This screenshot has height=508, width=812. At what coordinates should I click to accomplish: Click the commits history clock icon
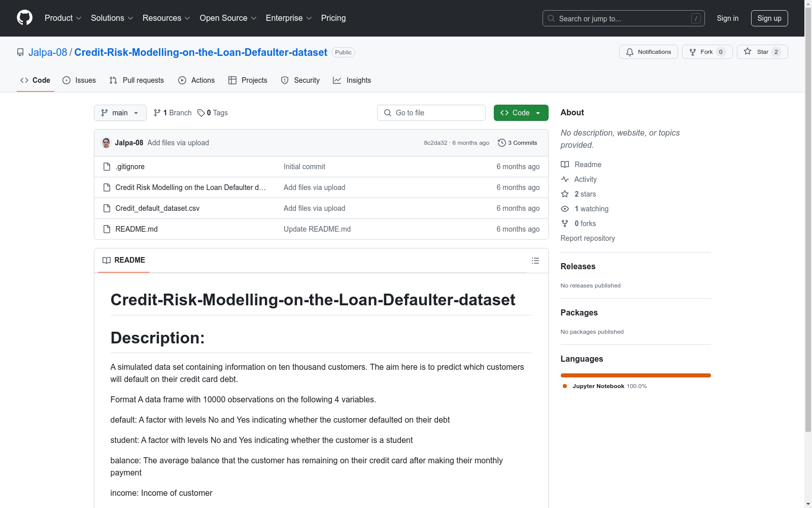[x=502, y=143]
